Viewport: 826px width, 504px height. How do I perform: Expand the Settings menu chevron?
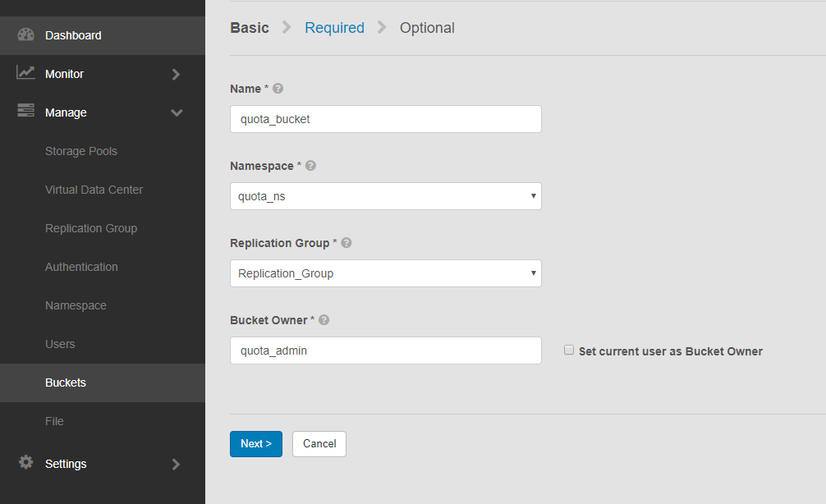176,464
